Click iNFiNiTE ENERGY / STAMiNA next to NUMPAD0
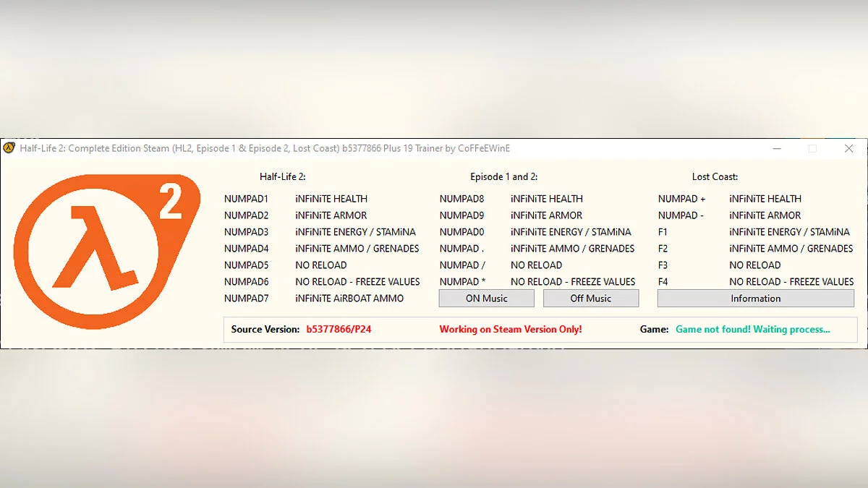The width and height of the screenshot is (868, 488). click(571, 232)
